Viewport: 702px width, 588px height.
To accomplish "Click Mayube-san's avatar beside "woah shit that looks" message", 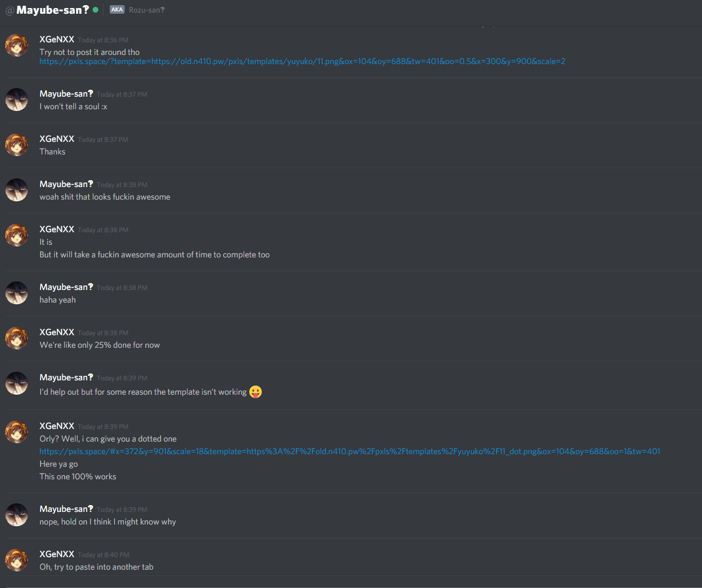I will click(x=17, y=190).
